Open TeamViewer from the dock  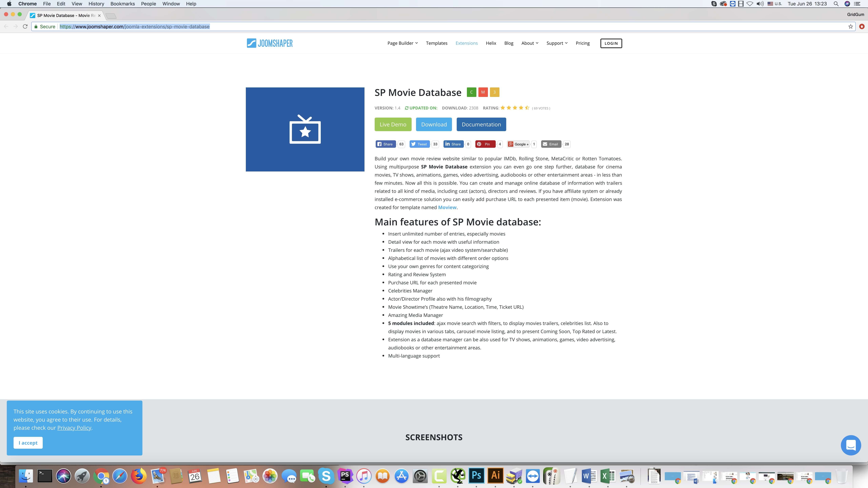coord(533,476)
